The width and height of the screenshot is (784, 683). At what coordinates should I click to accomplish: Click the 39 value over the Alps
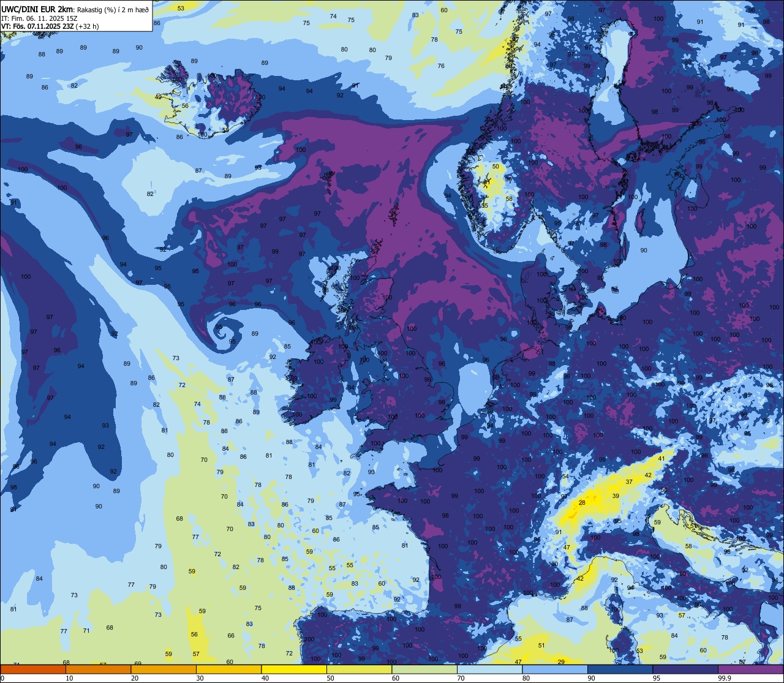click(x=616, y=496)
